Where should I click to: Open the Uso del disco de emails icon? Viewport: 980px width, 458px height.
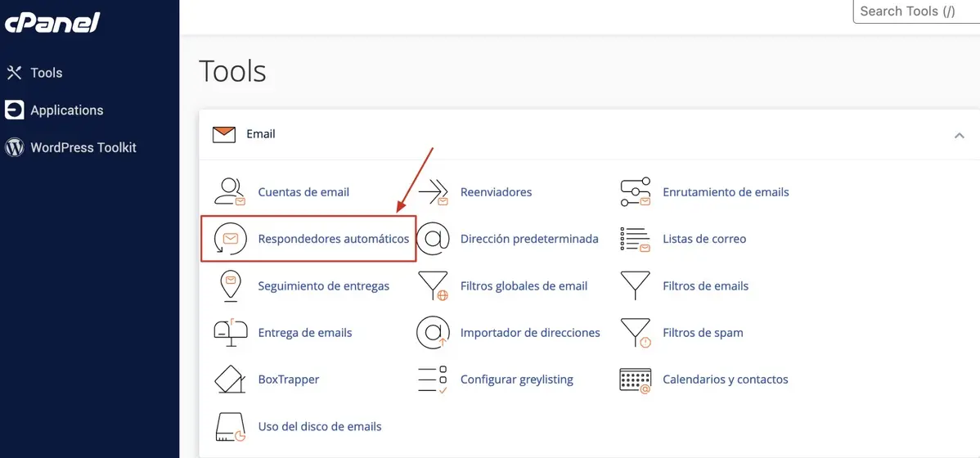tap(229, 426)
